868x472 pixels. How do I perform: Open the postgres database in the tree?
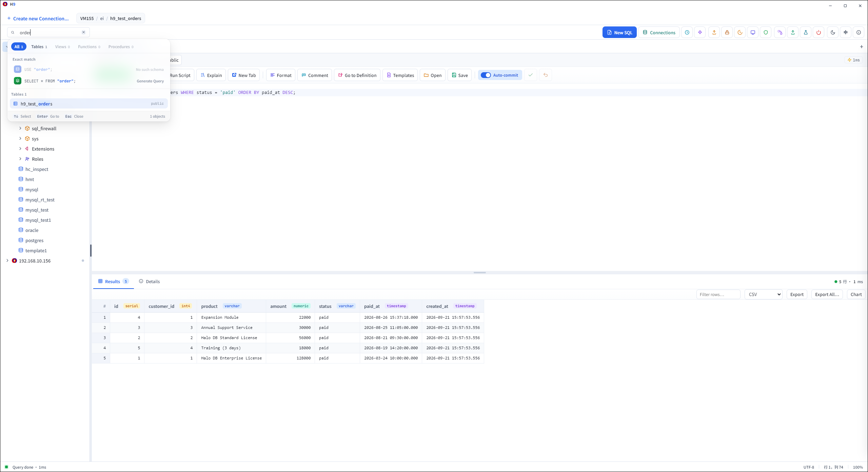34,240
